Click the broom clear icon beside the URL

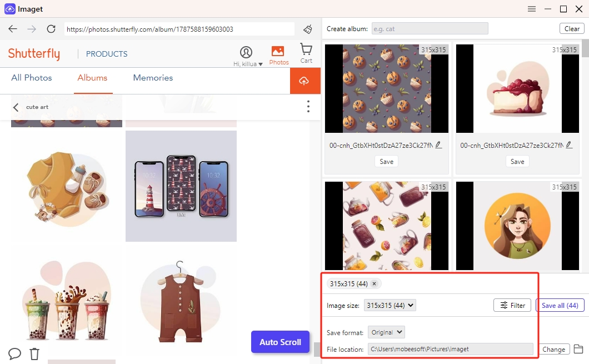[308, 29]
